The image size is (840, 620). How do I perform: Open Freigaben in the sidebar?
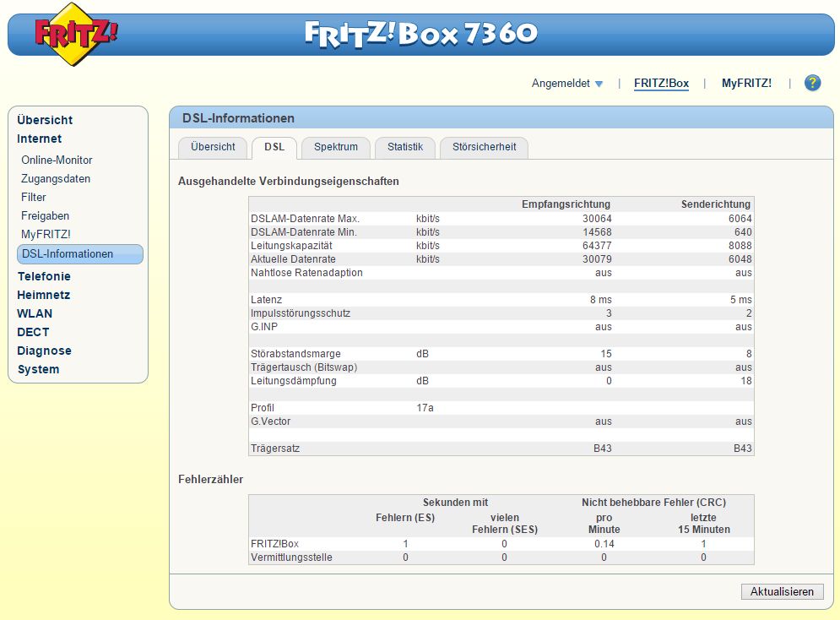point(46,216)
